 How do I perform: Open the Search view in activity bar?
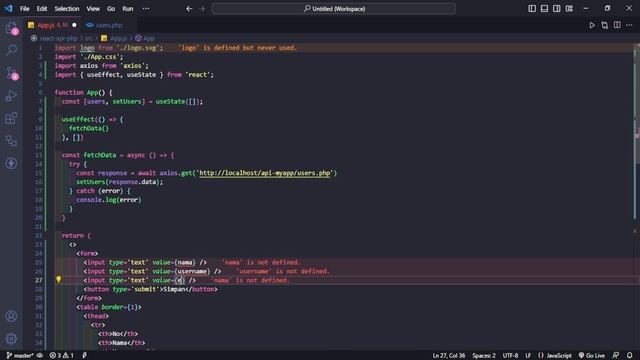click(11, 50)
